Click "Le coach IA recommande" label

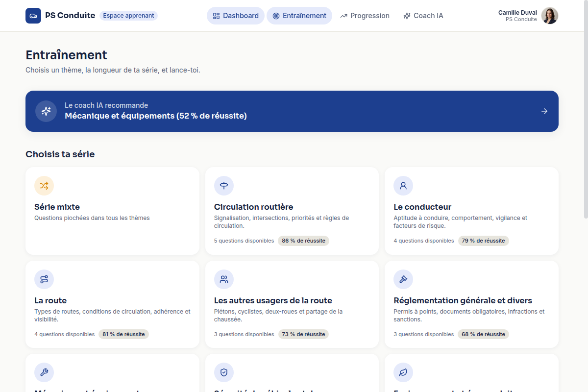point(106,105)
